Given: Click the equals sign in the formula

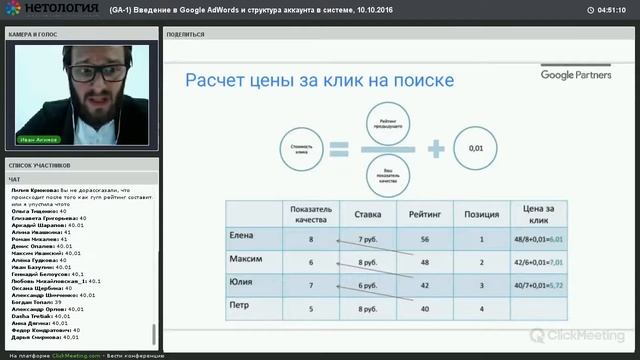Looking at the screenshot, I should coord(339,149).
